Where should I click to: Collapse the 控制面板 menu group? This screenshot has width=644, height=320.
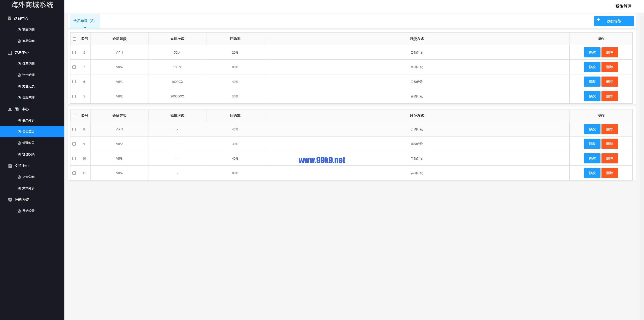coord(32,200)
